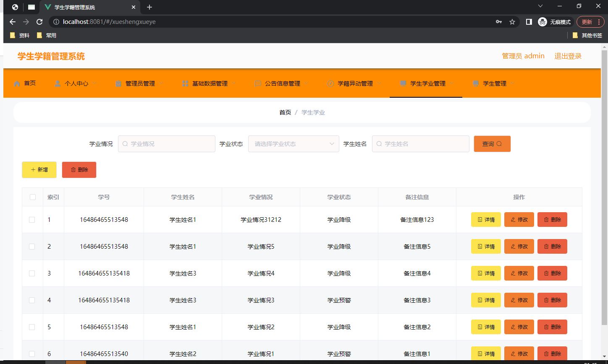The width and height of the screenshot is (608, 364).
Task: Click row 删除 for the 学业情况4 row
Action: coord(552,273)
